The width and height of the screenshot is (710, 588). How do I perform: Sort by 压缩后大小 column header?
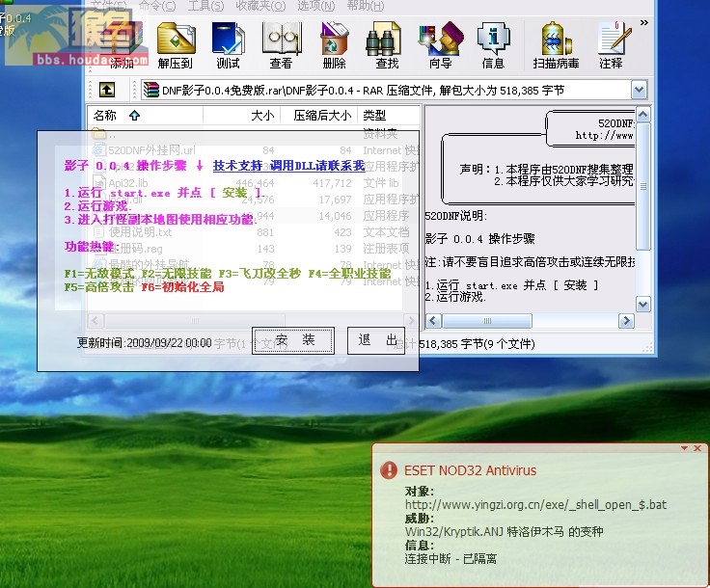[x=319, y=116]
